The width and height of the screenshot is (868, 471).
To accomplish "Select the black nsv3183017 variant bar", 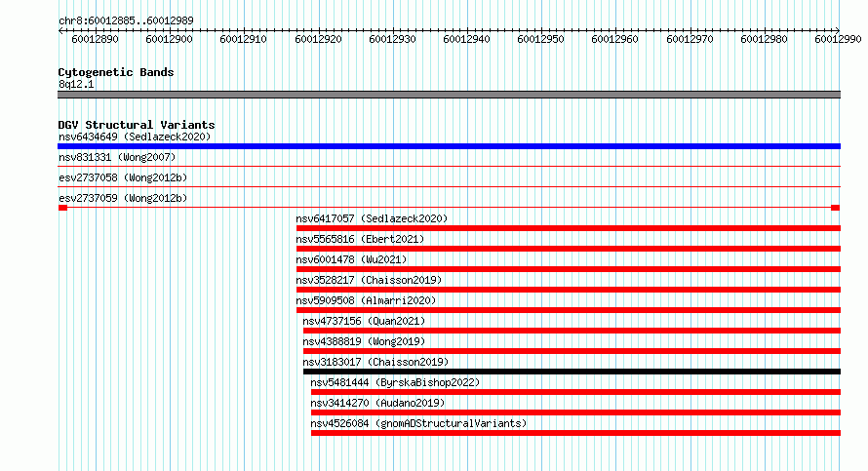I will tap(572, 372).
